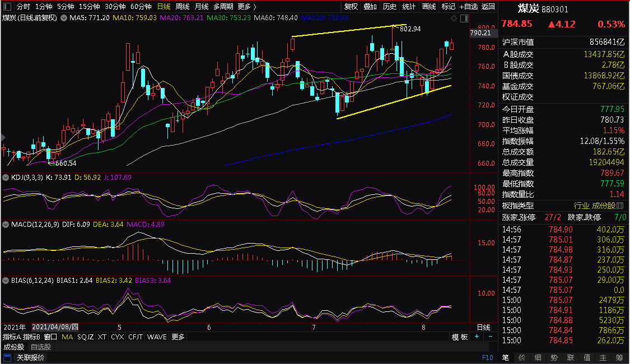Viewport: 630px width, 364px height.
Task: Click 返回 to go back
Action: click(x=488, y=6)
